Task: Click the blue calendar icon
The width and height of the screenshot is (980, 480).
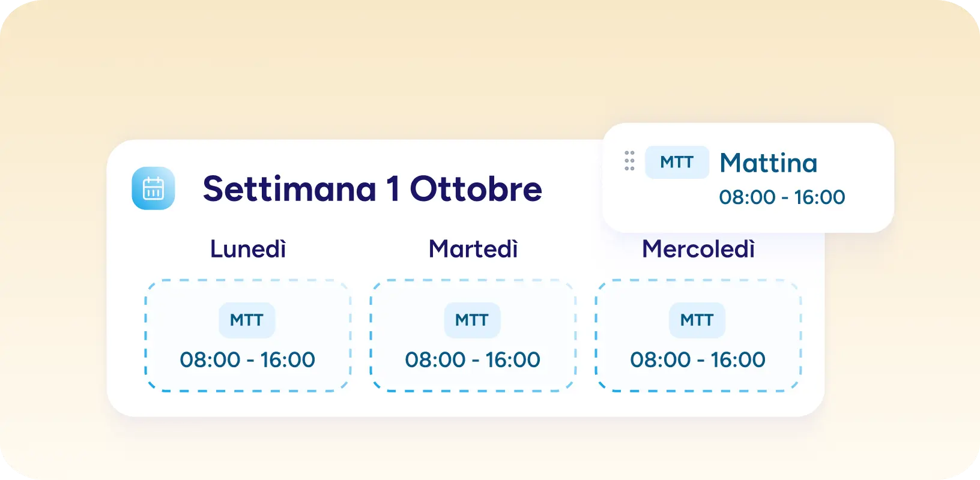Action: pyautogui.click(x=153, y=188)
